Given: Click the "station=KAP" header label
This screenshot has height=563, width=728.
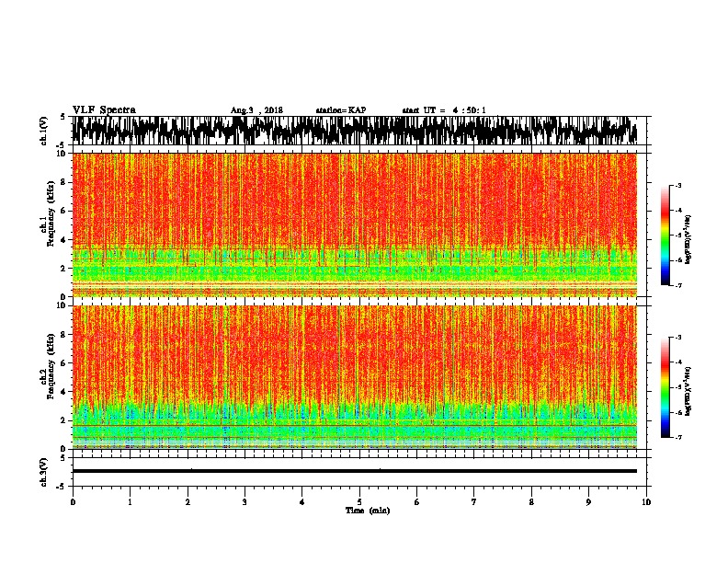Looking at the screenshot, I should [341, 110].
